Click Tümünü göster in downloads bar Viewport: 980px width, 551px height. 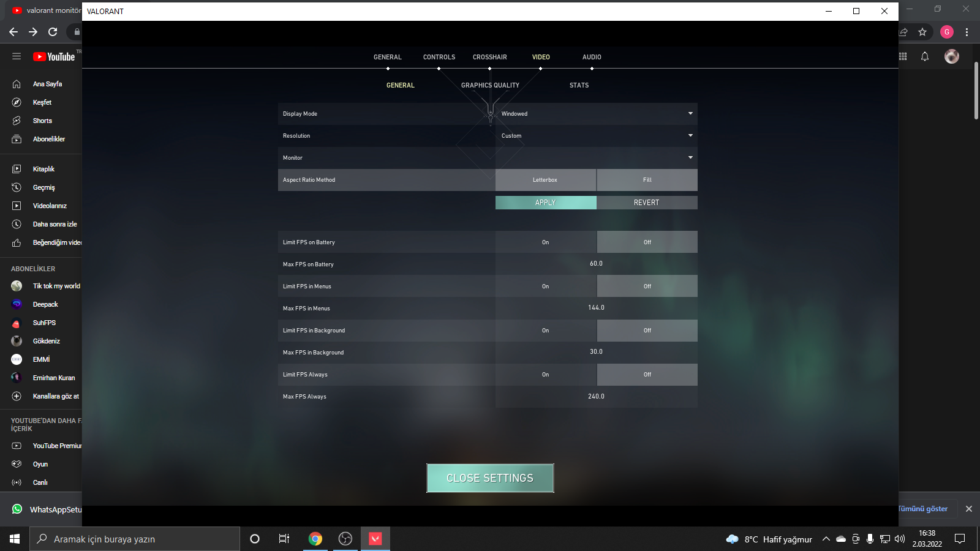[x=923, y=509]
